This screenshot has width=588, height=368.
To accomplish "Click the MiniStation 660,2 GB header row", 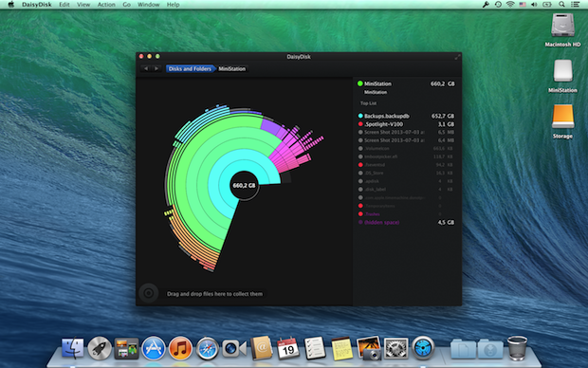I will tap(406, 83).
